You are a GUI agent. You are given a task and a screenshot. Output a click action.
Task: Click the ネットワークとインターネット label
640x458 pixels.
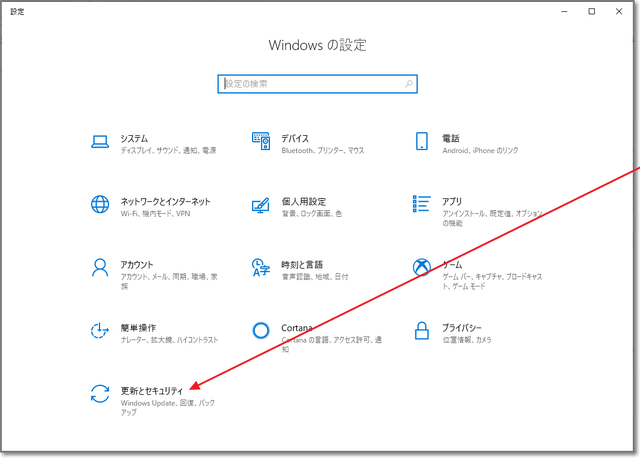[x=165, y=200]
